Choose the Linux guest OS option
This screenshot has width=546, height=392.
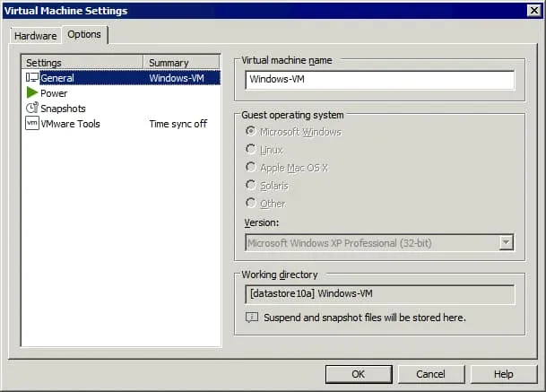251,150
